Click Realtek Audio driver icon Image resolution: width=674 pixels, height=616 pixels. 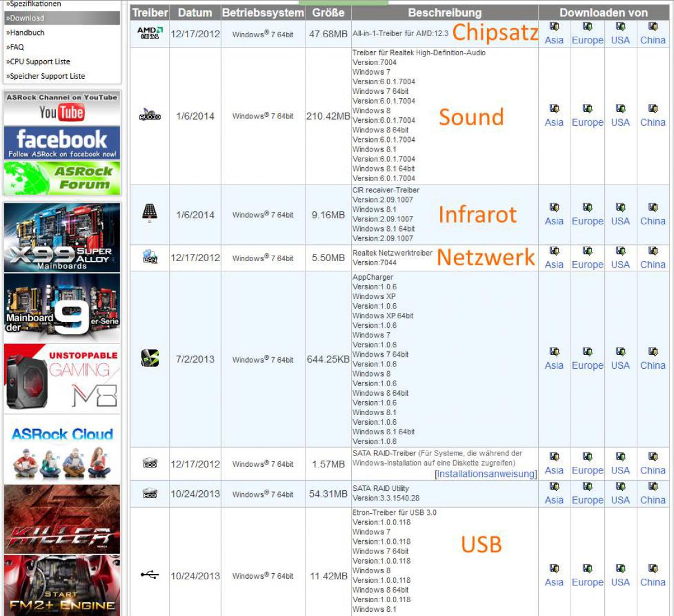coord(150,114)
